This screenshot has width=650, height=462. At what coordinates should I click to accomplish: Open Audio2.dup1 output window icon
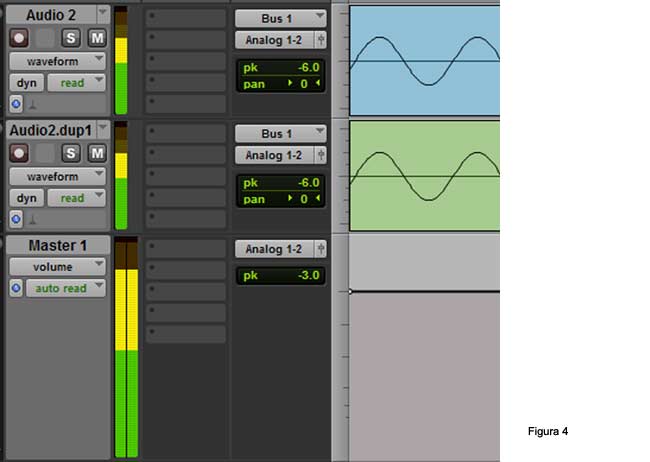pos(320,156)
